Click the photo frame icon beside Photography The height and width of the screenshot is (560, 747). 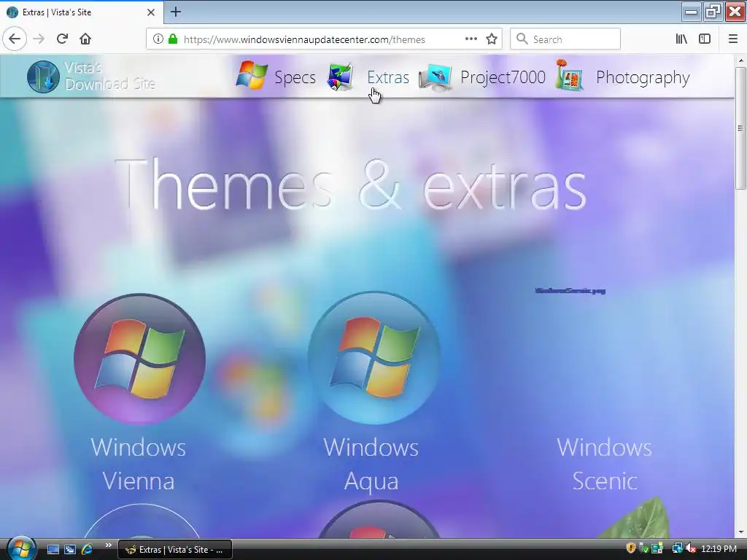(x=569, y=75)
